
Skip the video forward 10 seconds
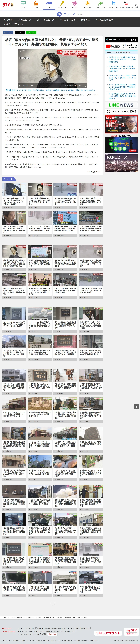pyautogui.click(x=28, y=86)
